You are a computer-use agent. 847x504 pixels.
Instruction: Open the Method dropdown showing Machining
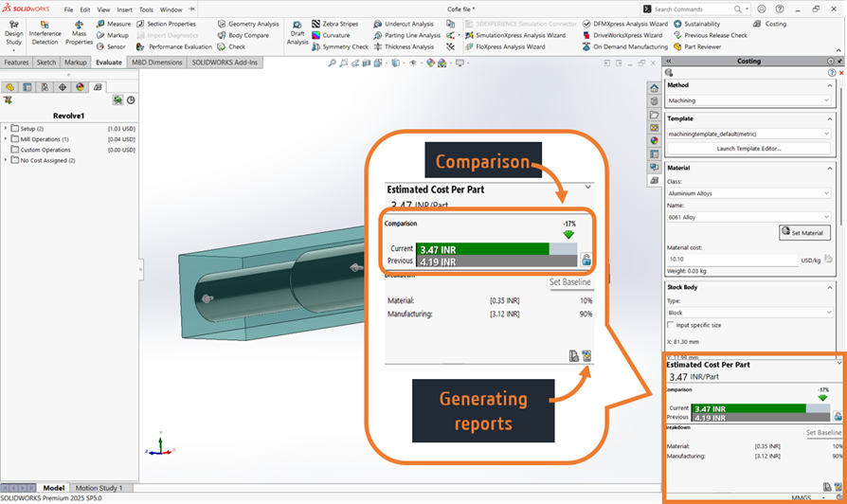pyautogui.click(x=748, y=100)
